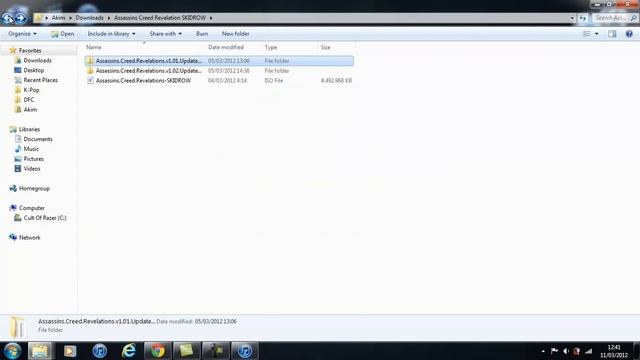Expand the address bar history dropdown
This screenshot has width=640, height=360.
572,18
